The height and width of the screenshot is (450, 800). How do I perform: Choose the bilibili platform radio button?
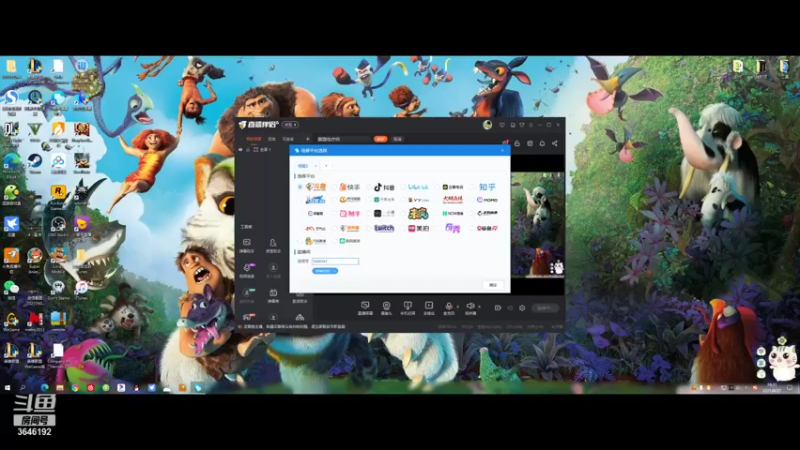point(403,187)
